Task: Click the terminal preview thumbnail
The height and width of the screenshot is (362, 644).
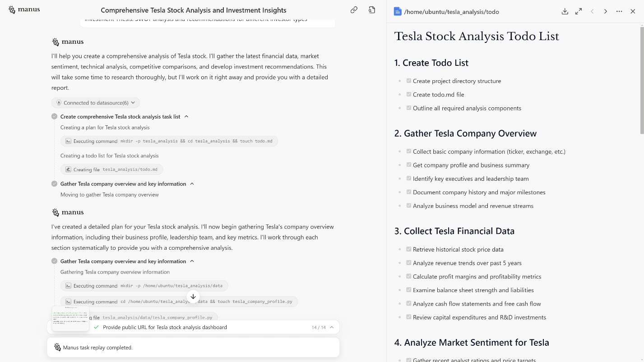Action: 70,318
